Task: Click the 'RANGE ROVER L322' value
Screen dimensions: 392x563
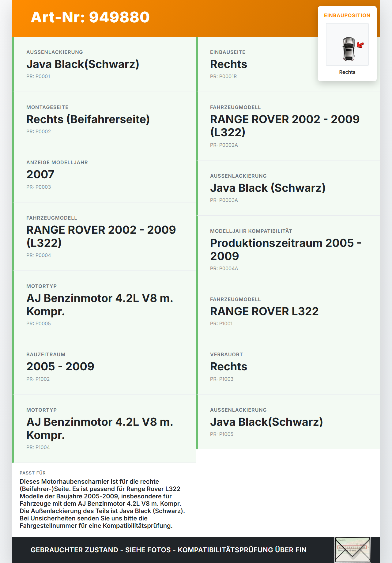Action: [264, 312]
